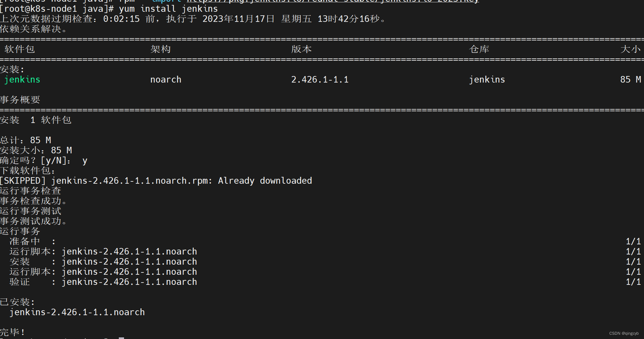Click the '运行事务检查' line
The image size is (644, 339).
31,191
